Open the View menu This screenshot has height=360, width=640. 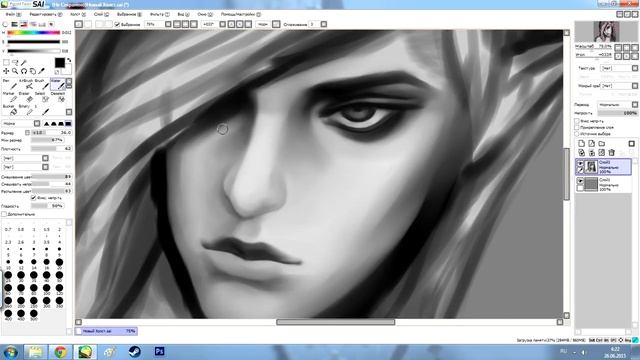click(x=183, y=14)
